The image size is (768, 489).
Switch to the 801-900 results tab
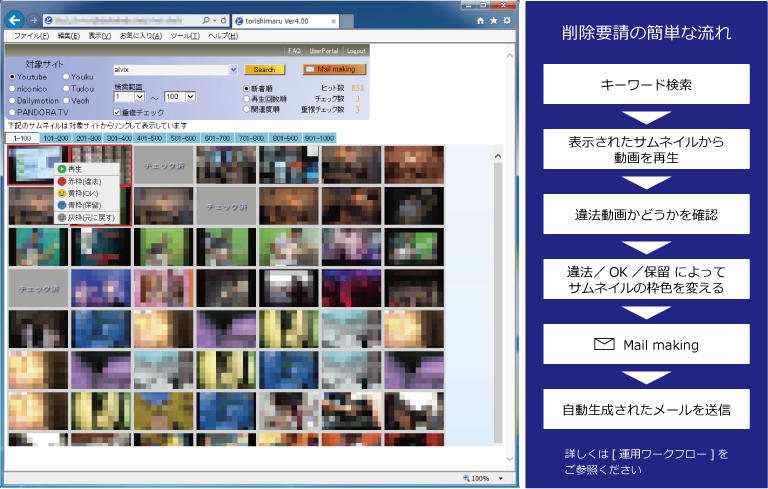tap(285, 138)
